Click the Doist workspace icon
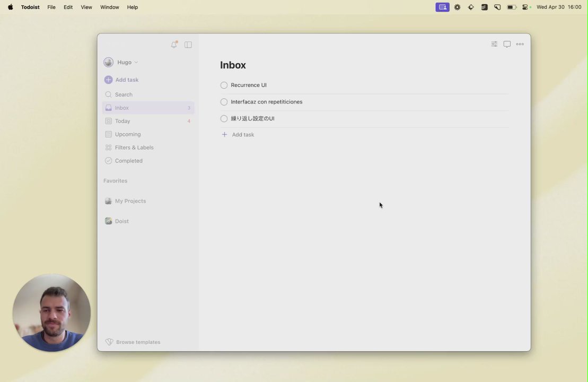Screen dimensions: 588x382 [x=108, y=221]
